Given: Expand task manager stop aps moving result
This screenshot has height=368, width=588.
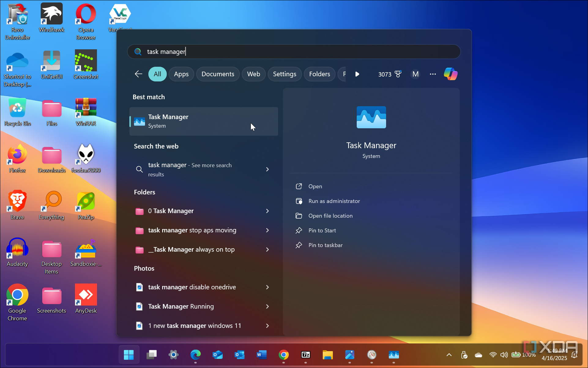Looking at the screenshot, I should pyautogui.click(x=267, y=230).
